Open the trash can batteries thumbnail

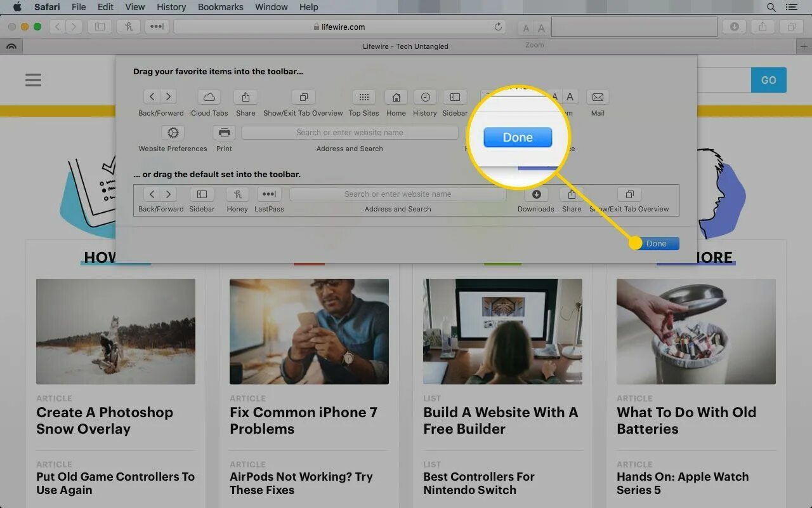(x=696, y=331)
